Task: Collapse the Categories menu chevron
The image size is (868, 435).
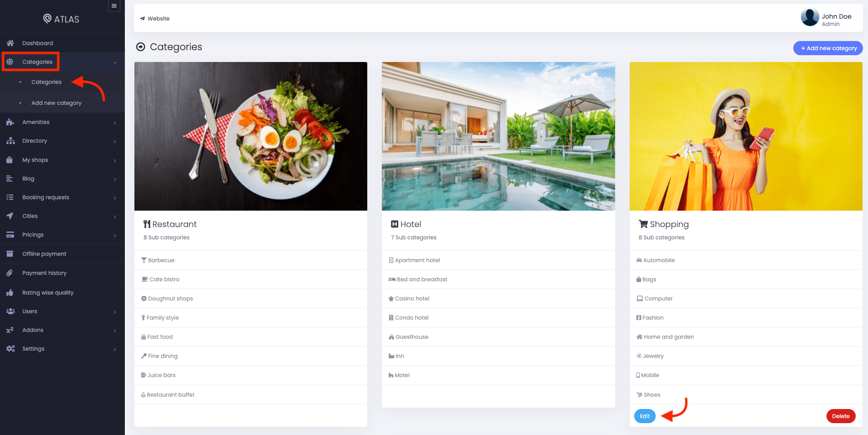Action: (x=115, y=62)
